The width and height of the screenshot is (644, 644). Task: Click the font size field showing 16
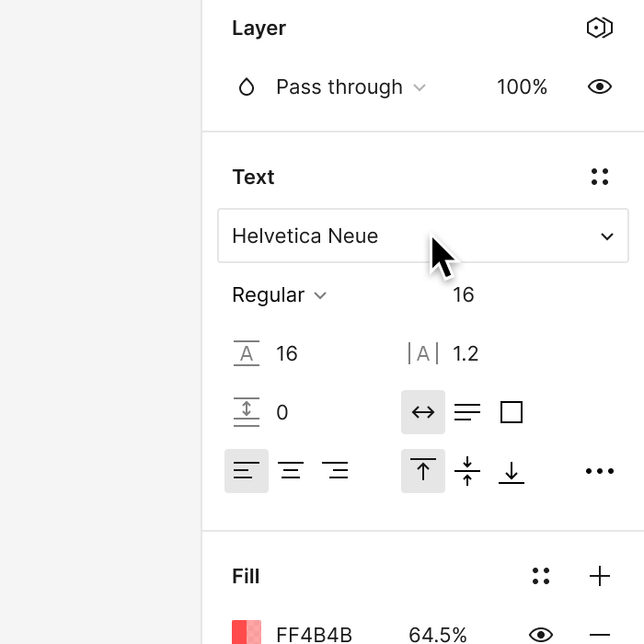pyautogui.click(x=464, y=295)
